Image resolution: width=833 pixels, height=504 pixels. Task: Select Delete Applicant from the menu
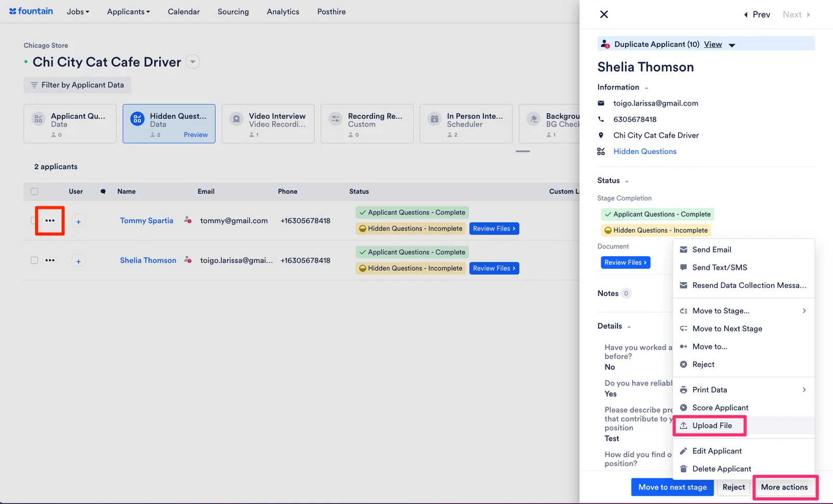pyautogui.click(x=743, y=469)
